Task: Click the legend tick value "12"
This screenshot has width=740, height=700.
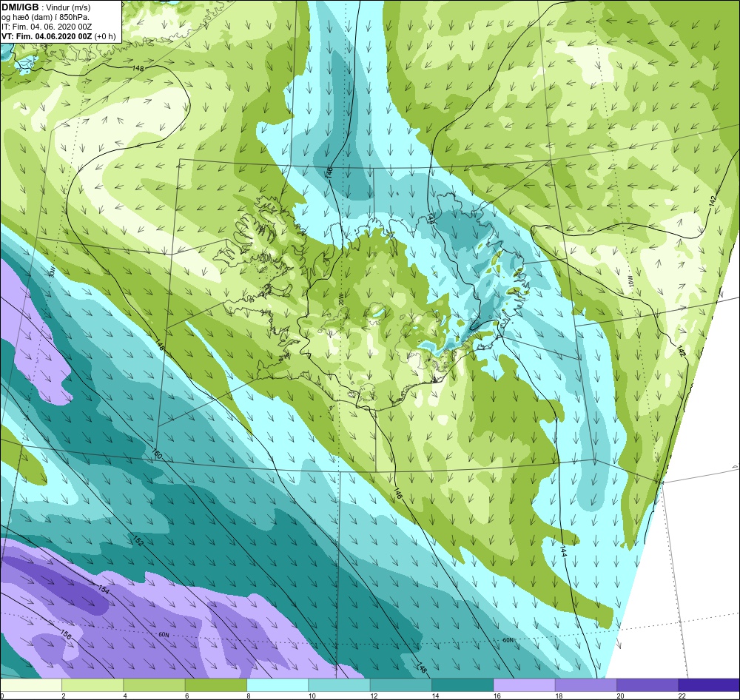Action: (x=374, y=696)
